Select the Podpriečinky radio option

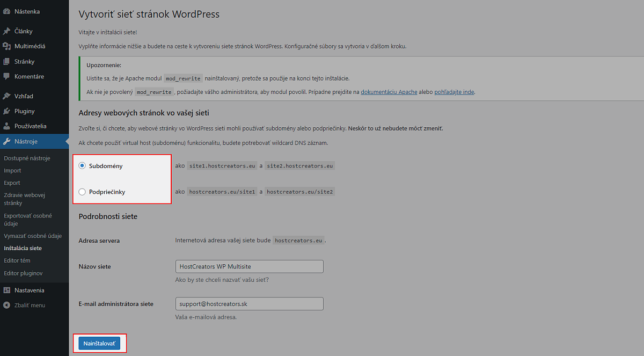coord(82,192)
